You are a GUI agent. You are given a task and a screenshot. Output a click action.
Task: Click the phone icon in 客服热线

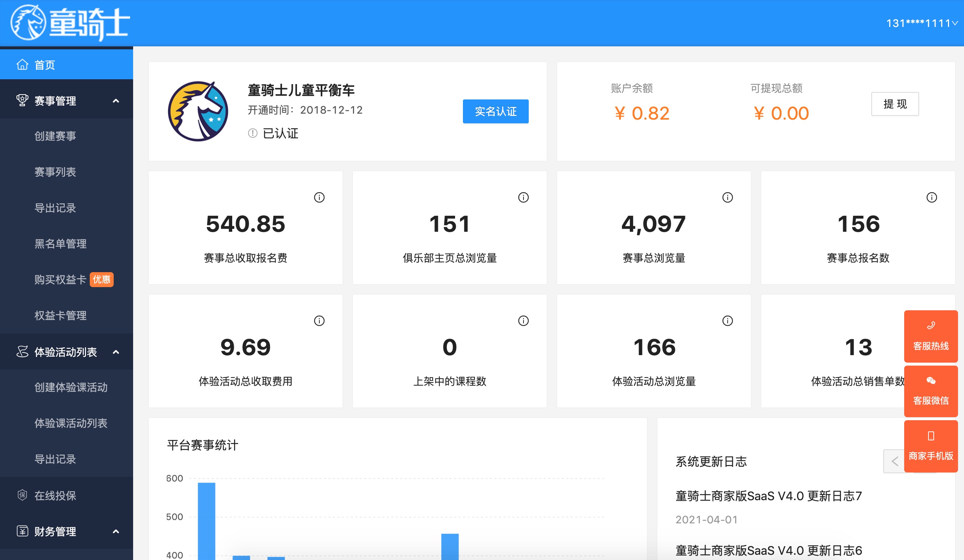(931, 326)
